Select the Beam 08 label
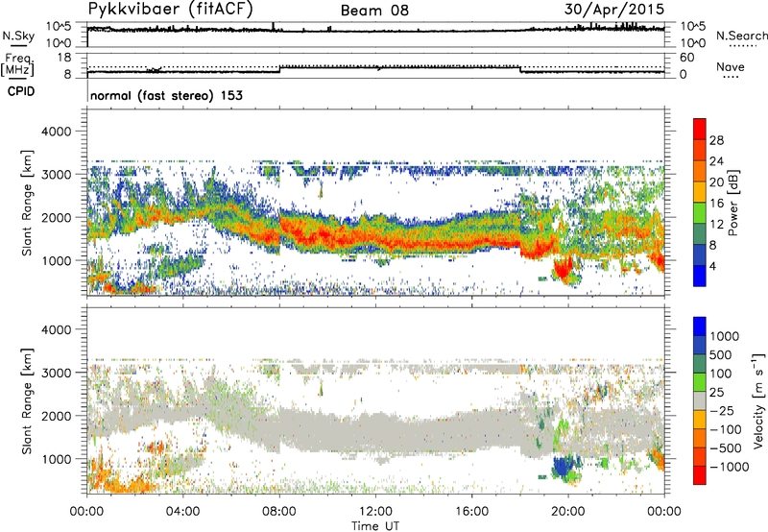 [374, 11]
